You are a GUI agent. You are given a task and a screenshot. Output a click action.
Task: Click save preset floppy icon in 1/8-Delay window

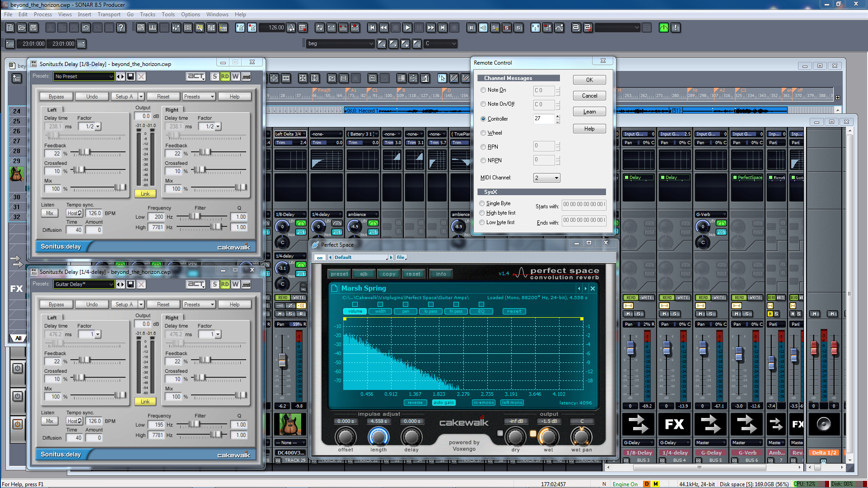[x=131, y=76]
